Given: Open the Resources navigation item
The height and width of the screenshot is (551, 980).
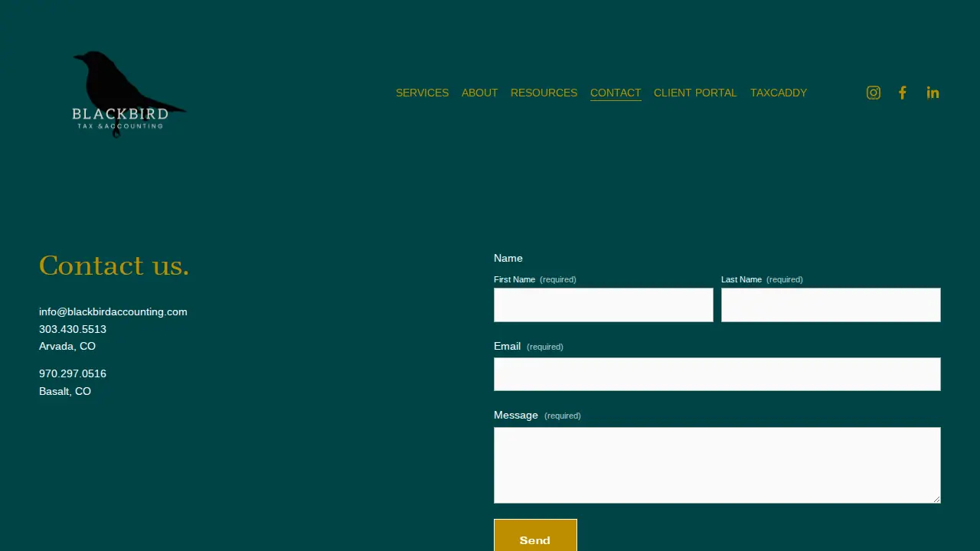Looking at the screenshot, I should click(544, 93).
